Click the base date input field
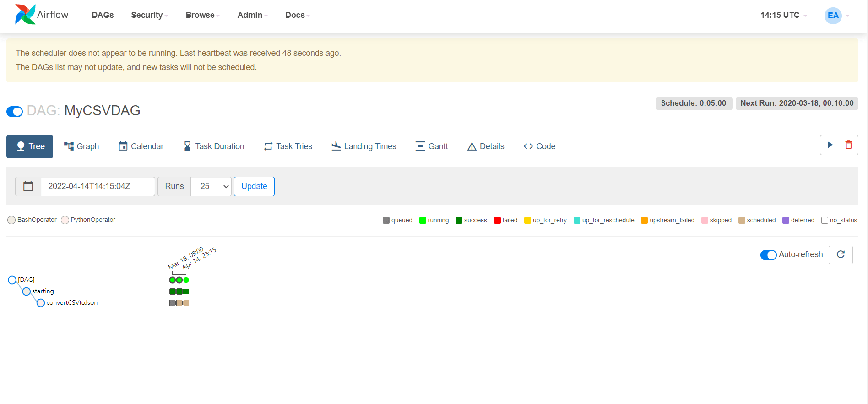868x404 pixels. (x=98, y=186)
